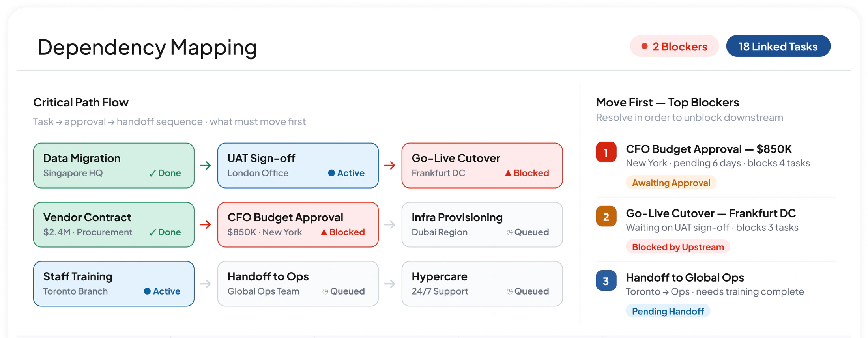
Task: Click the red number 1 priority badge
Action: coord(606,152)
